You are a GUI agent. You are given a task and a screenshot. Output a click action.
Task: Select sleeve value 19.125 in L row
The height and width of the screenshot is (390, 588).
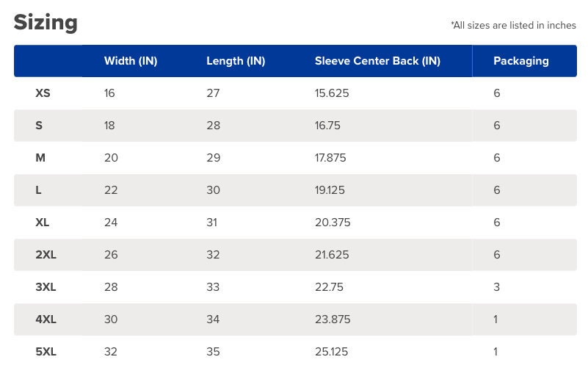tap(330, 190)
